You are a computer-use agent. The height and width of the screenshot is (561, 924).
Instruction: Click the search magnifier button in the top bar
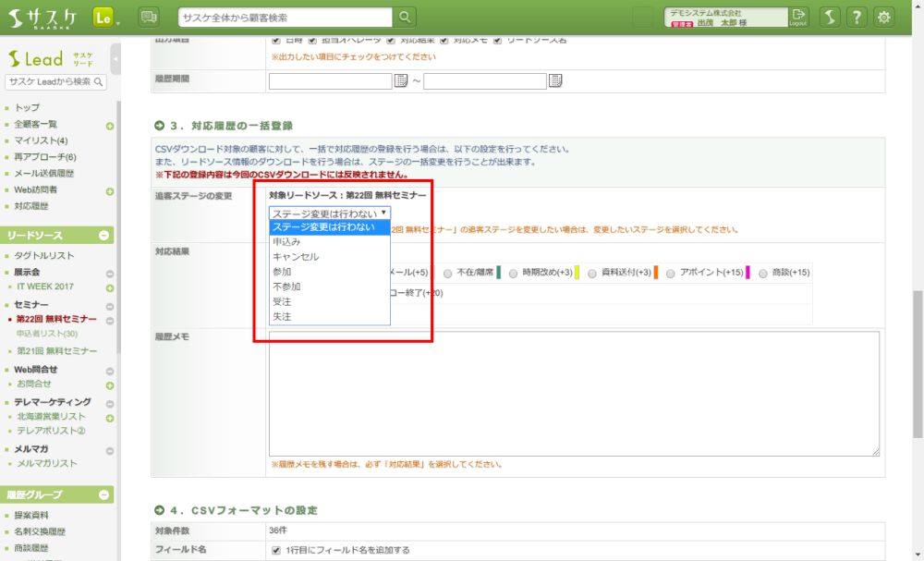coord(405,17)
